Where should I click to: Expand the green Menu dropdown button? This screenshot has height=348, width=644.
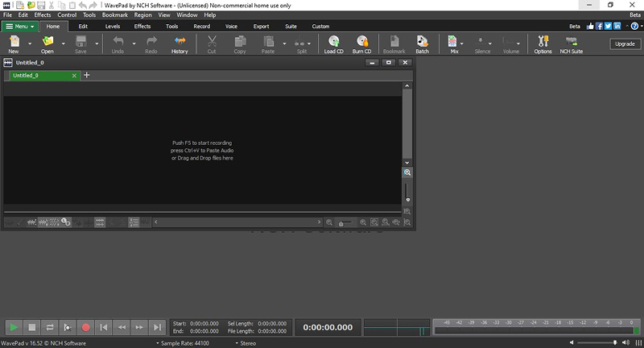[19, 27]
